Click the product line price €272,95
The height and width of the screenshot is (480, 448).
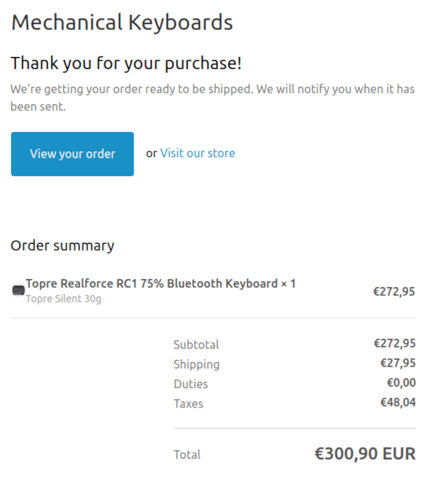(x=394, y=291)
